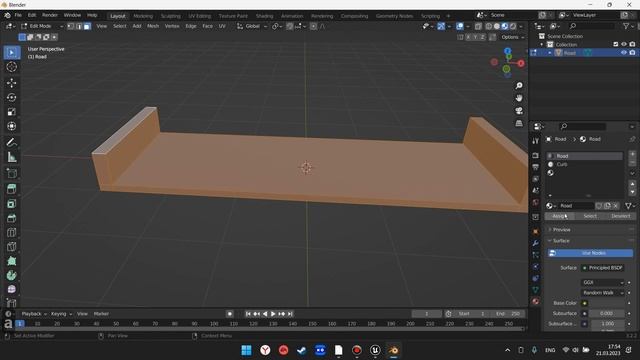This screenshot has width=640, height=360.
Task: Activate the Scale tool
Action: coord(11,112)
